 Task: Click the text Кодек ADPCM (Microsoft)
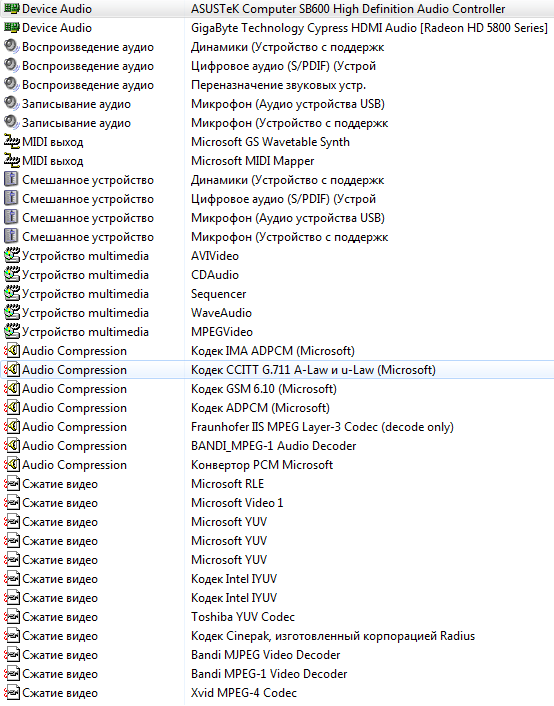coord(260,407)
